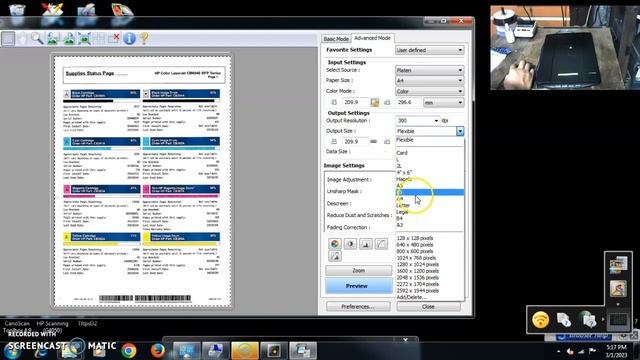
Task: Click the yellow Wi-Fi tray icon
Action: 540,320
